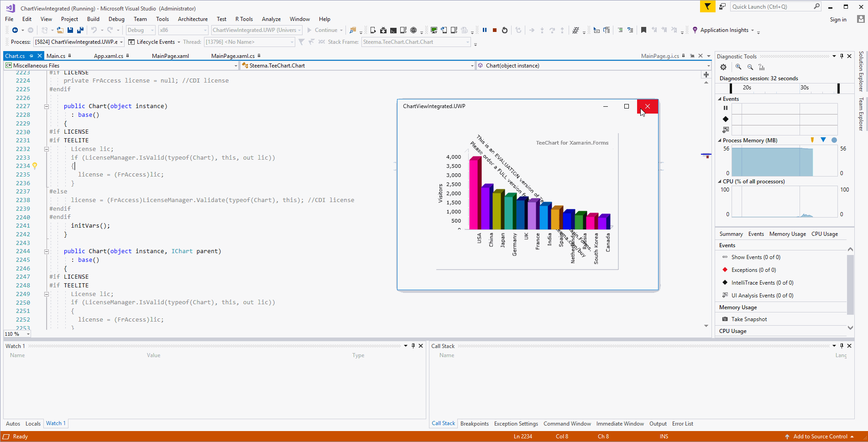Screen dimensions: 868x442
Task: Collapse the code block at line 2232
Action: tap(46, 149)
